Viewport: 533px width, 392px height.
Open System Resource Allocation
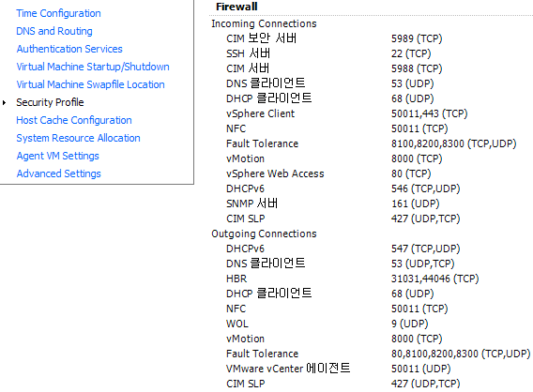click(78, 138)
